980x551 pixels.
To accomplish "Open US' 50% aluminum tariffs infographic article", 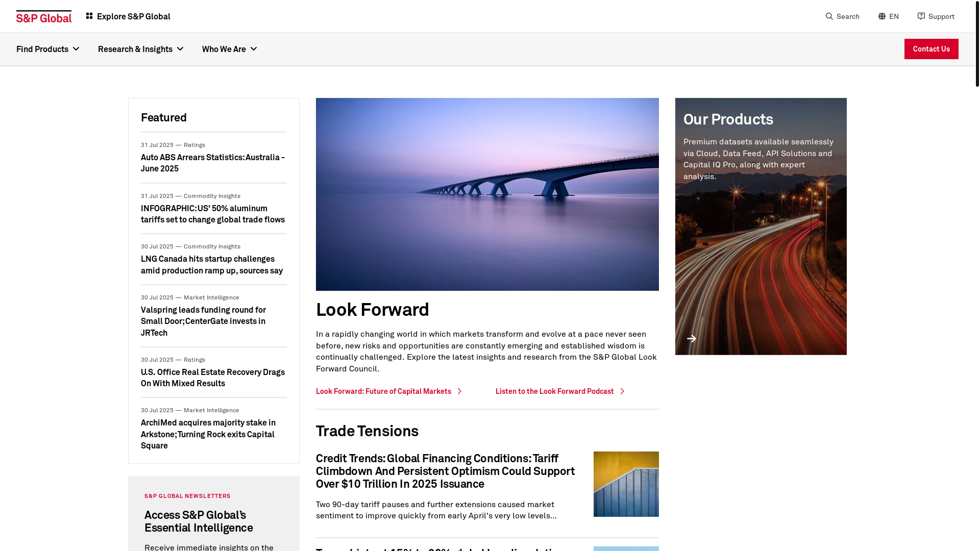I will click(x=213, y=214).
